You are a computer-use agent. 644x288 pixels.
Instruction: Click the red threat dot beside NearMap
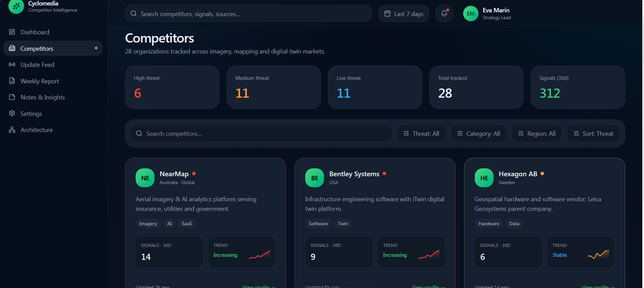coord(194,174)
